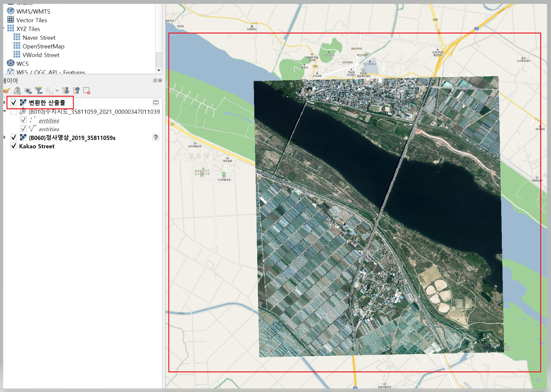Expand the (B060)정사영상_2019 layer tree
This screenshot has height=392, width=551.
[x=4, y=137]
